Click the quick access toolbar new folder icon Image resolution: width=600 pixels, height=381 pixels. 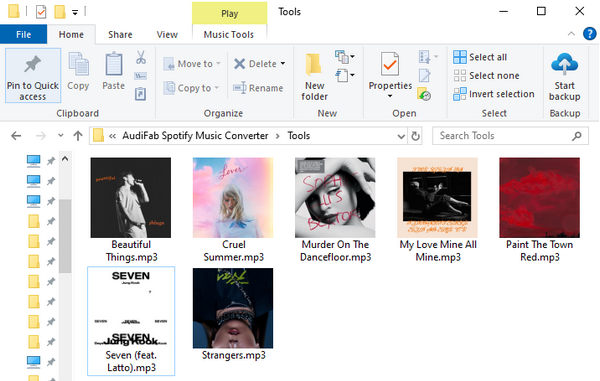(x=59, y=12)
